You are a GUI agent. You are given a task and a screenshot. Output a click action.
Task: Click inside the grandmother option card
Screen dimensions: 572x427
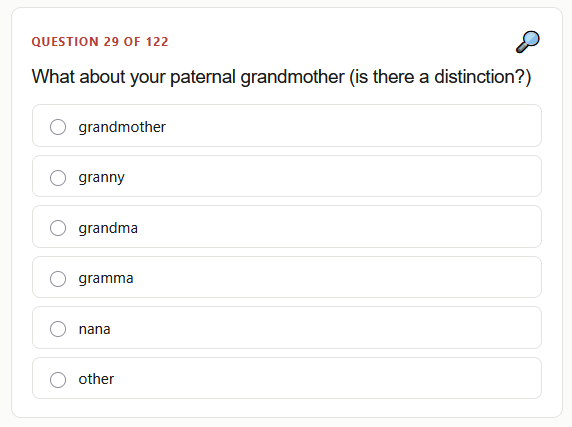pos(287,126)
